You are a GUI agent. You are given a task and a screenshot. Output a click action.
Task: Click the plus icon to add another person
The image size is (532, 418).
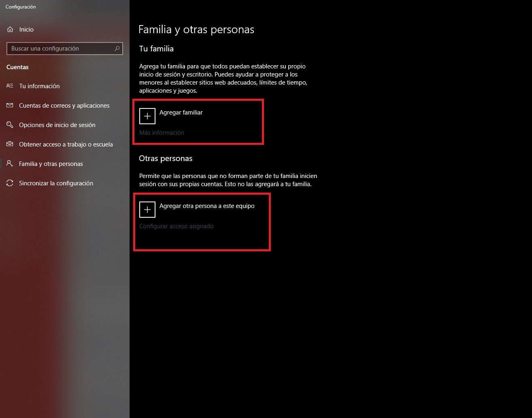(x=147, y=210)
